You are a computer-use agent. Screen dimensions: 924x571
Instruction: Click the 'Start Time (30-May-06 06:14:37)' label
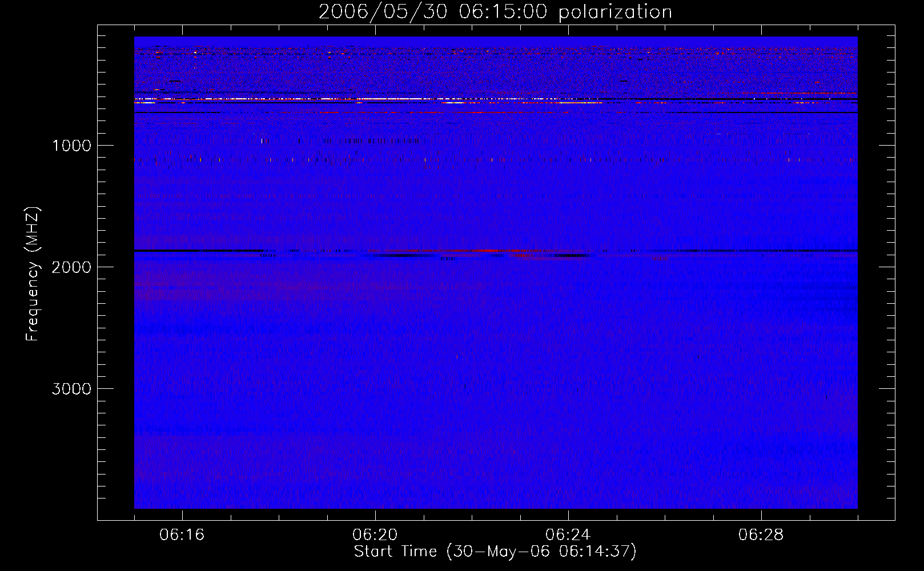coord(495,552)
